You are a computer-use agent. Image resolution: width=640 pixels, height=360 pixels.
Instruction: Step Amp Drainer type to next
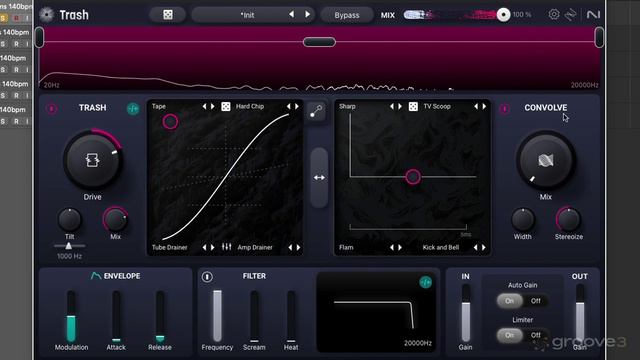tap(299, 247)
